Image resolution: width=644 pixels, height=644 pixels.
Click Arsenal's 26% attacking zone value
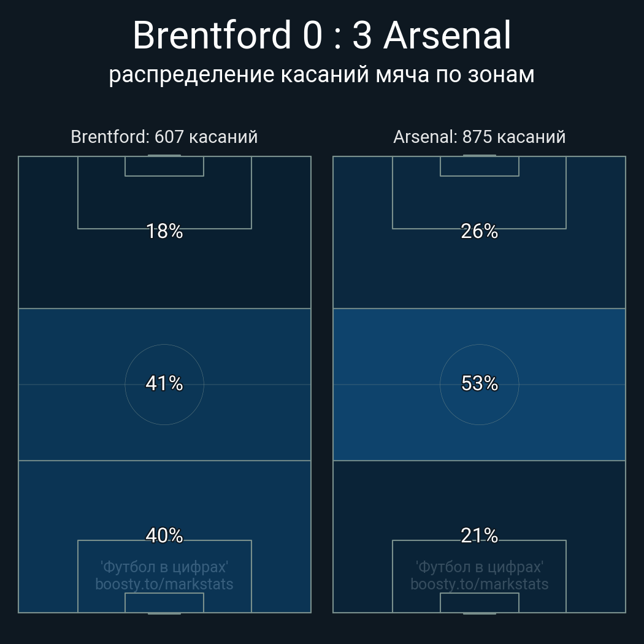(x=479, y=231)
